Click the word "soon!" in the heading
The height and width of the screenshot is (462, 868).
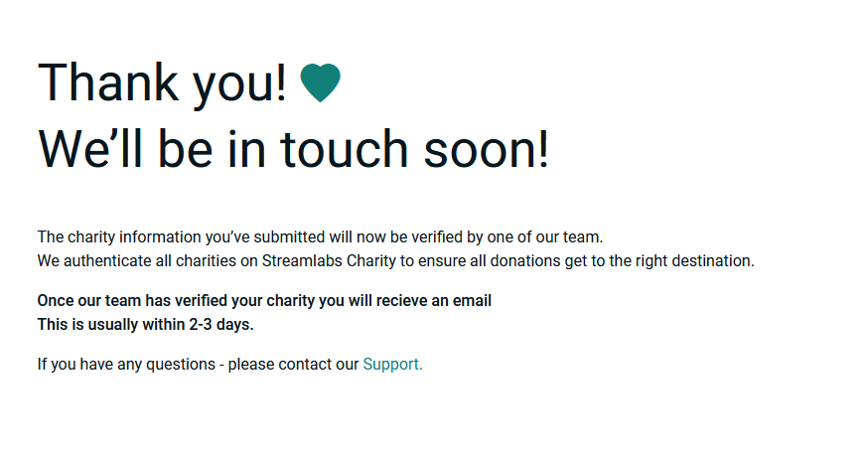coord(486,150)
